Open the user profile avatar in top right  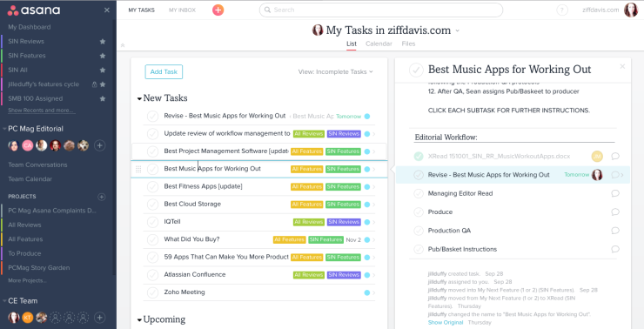(x=631, y=10)
